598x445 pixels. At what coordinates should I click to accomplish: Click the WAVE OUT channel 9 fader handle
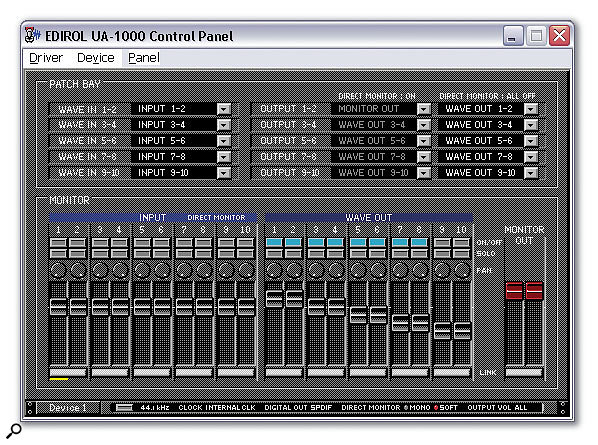click(x=442, y=331)
